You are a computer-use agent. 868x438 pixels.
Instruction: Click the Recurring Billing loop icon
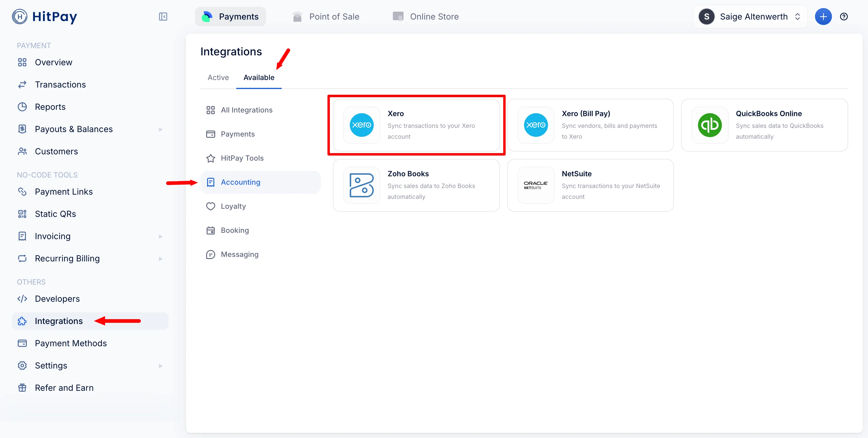(22, 258)
